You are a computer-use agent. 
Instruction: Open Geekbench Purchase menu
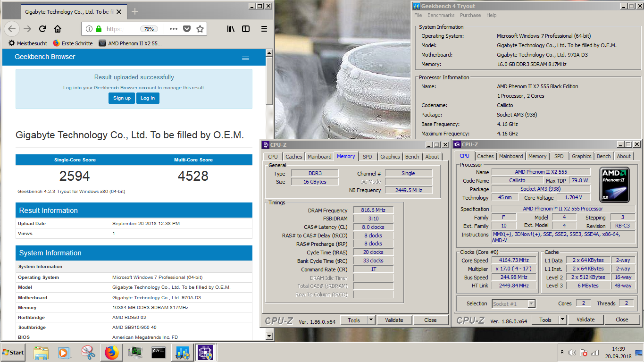click(x=470, y=15)
